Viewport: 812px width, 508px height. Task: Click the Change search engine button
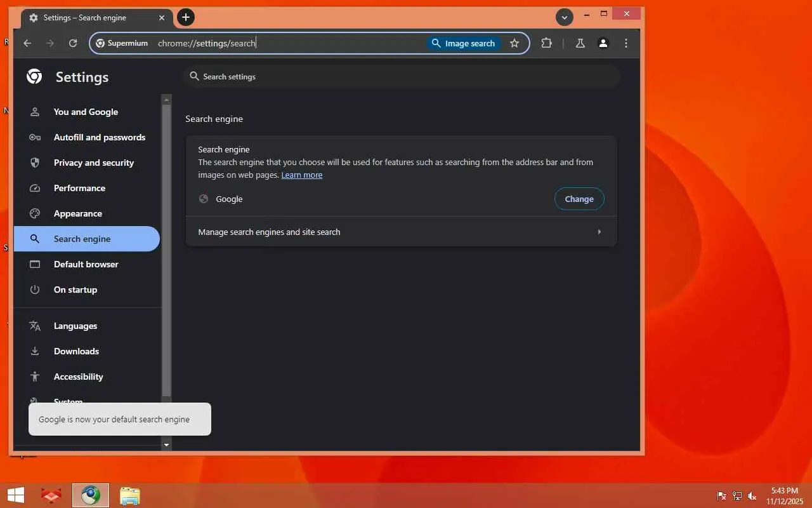click(579, 199)
